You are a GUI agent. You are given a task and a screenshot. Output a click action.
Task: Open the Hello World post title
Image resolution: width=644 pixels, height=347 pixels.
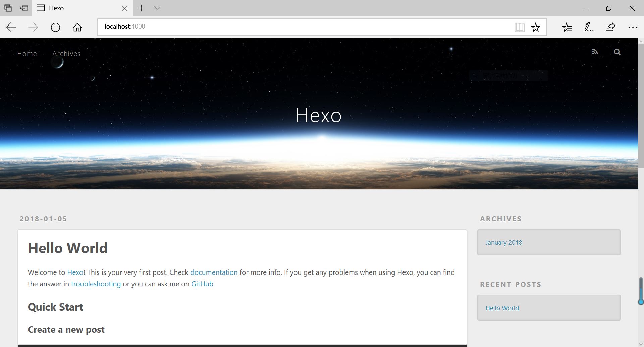coord(68,248)
